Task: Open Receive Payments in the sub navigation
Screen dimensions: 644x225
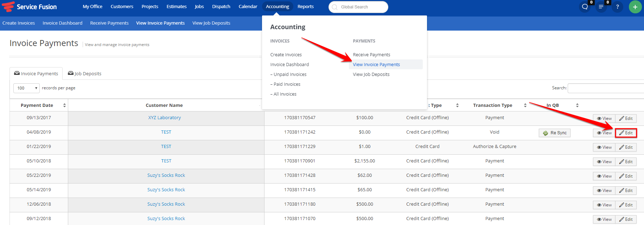Action: pos(109,23)
